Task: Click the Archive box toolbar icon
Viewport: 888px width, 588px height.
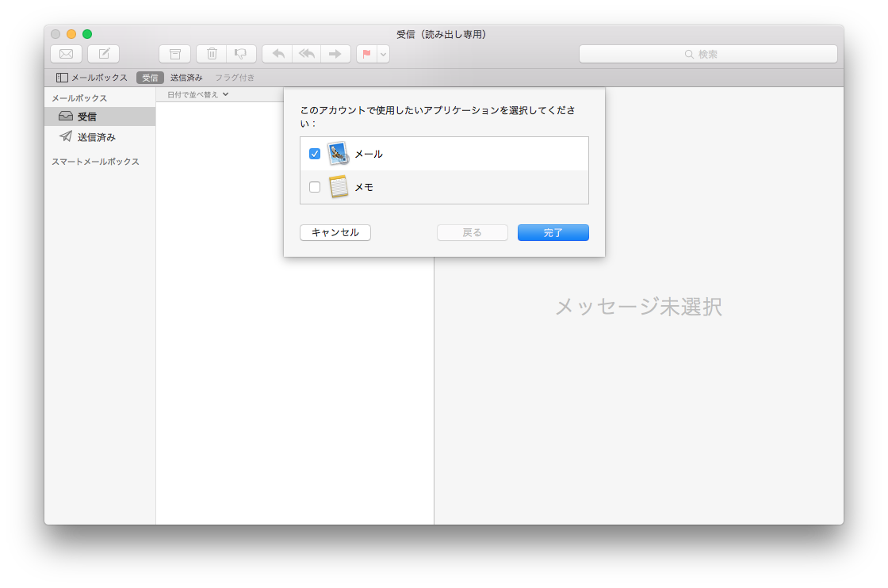Action: (175, 54)
